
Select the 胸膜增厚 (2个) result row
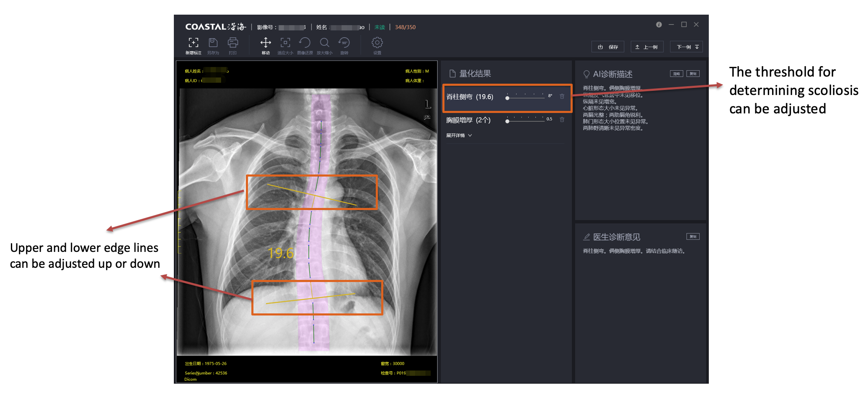[x=506, y=121]
